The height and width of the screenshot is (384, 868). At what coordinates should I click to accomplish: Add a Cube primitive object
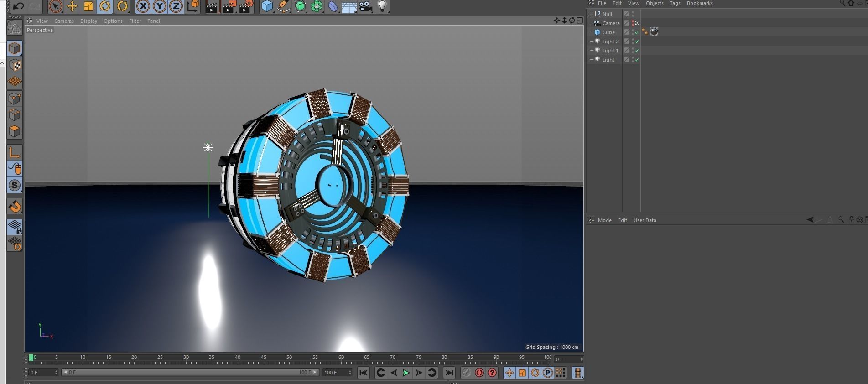click(x=267, y=6)
